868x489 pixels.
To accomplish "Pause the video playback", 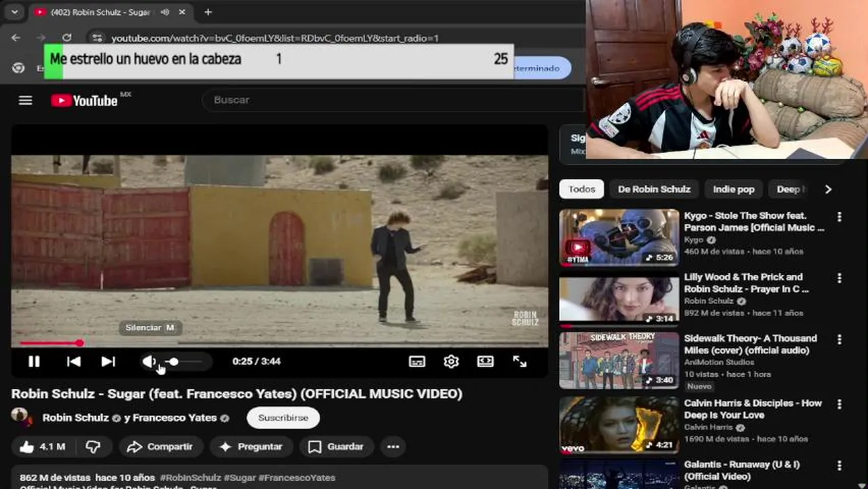I will pos(33,361).
